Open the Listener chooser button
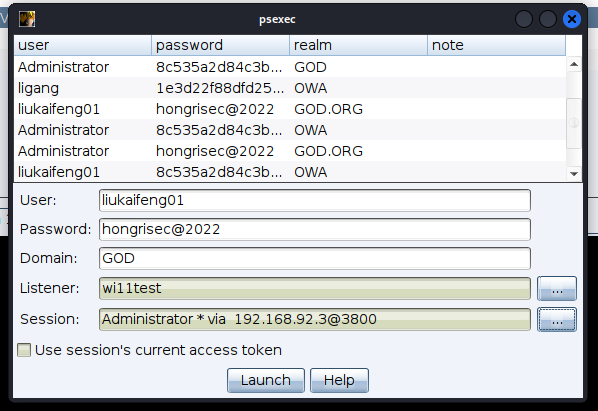The height and width of the screenshot is (411, 598). 557,289
